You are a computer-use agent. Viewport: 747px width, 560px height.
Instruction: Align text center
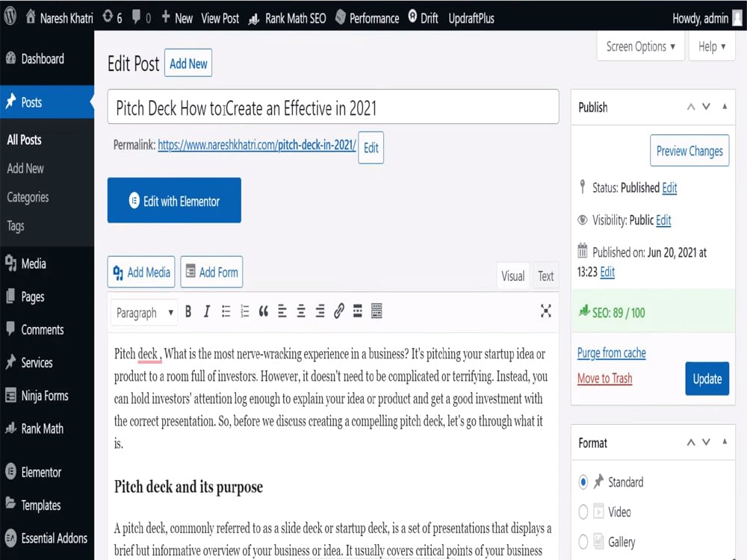click(301, 311)
